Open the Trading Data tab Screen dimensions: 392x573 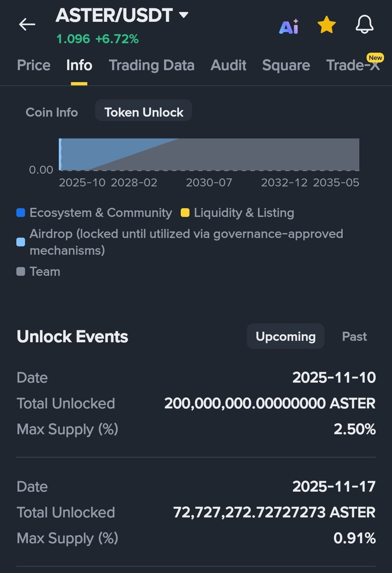pos(152,65)
